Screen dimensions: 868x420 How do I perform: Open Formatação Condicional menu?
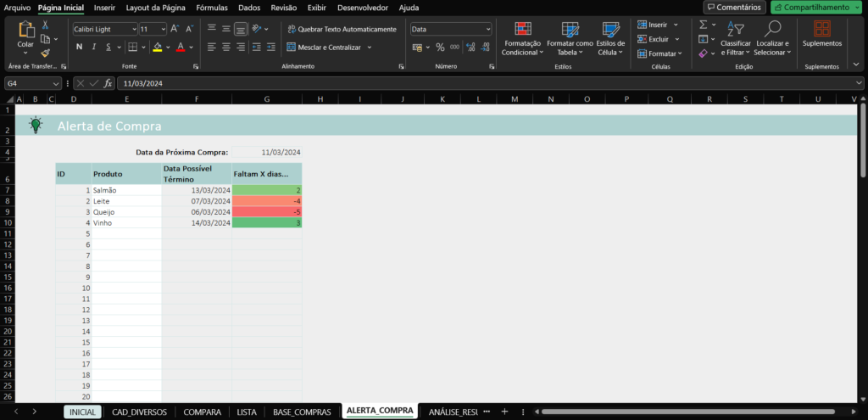(x=523, y=39)
